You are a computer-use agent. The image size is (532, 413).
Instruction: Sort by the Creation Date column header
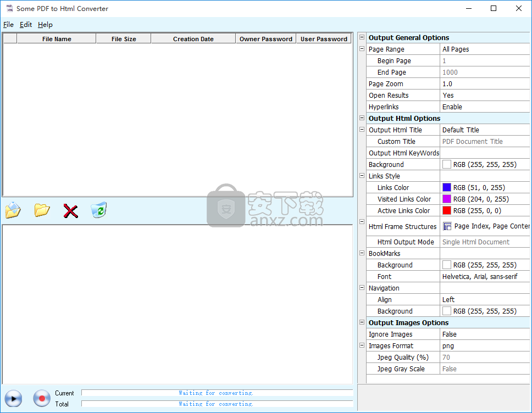coord(193,38)
